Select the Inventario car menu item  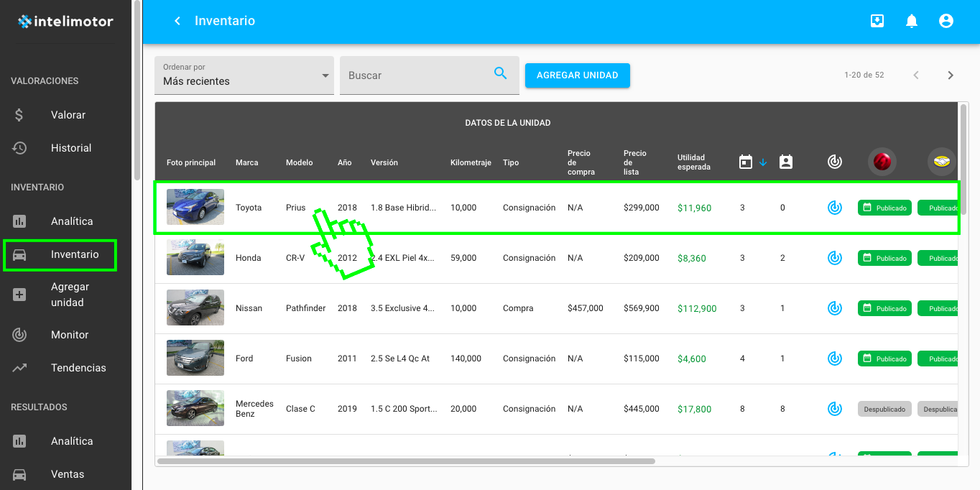pos(60,254)
